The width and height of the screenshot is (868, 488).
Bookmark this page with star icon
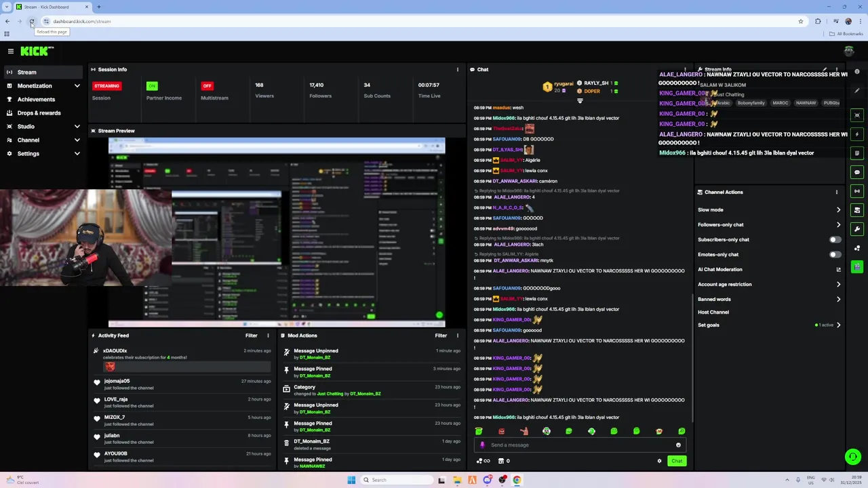[x=801, y=22]
